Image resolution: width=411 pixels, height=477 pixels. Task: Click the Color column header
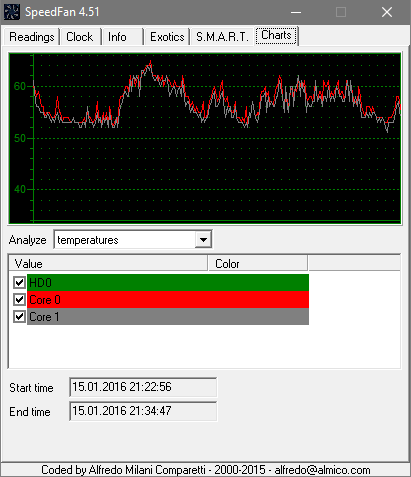tap(257, 264)
